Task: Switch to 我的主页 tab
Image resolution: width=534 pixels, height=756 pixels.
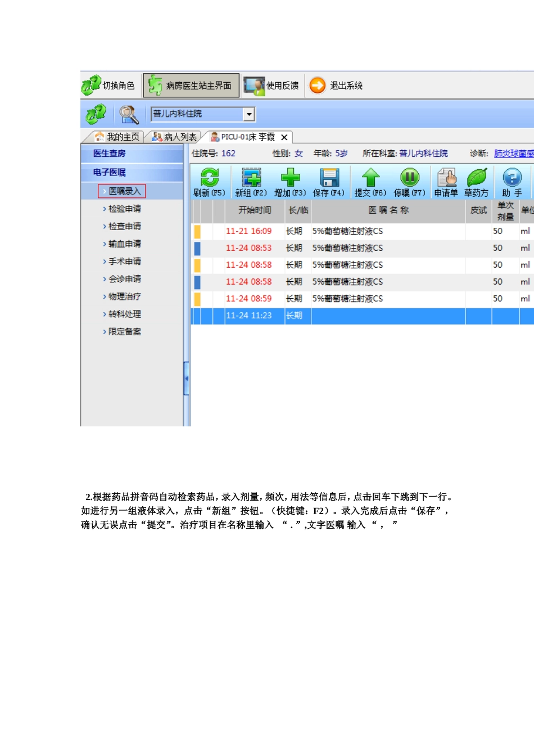Action: click(117, 137)
